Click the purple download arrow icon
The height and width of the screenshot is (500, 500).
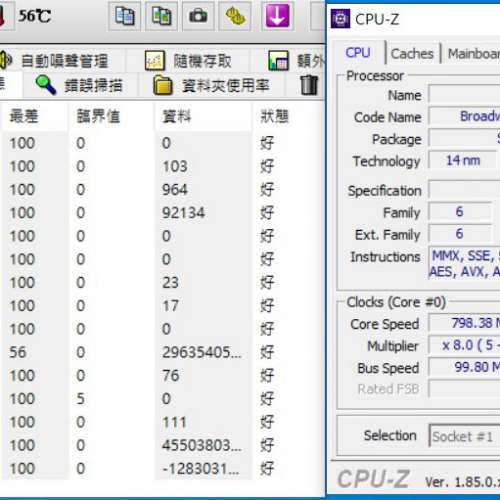coord(277,16)
